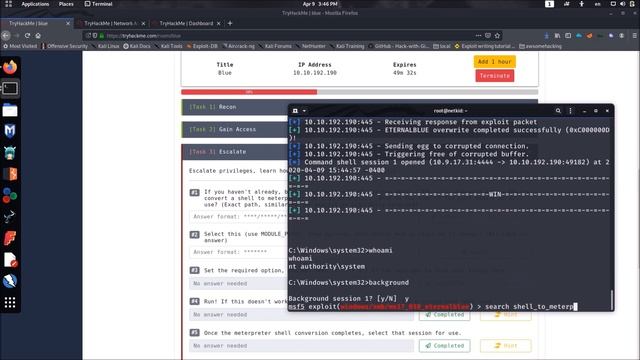The width and height of the screenshot is (640, 360).
Task: Open Activities grid in top-left corner
Action: 8,4
